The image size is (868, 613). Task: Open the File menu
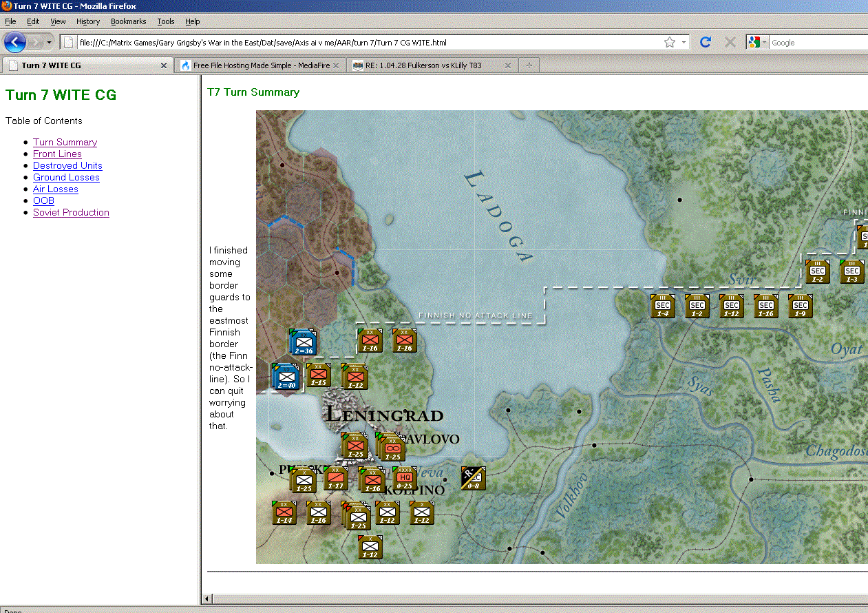[10, 21]
